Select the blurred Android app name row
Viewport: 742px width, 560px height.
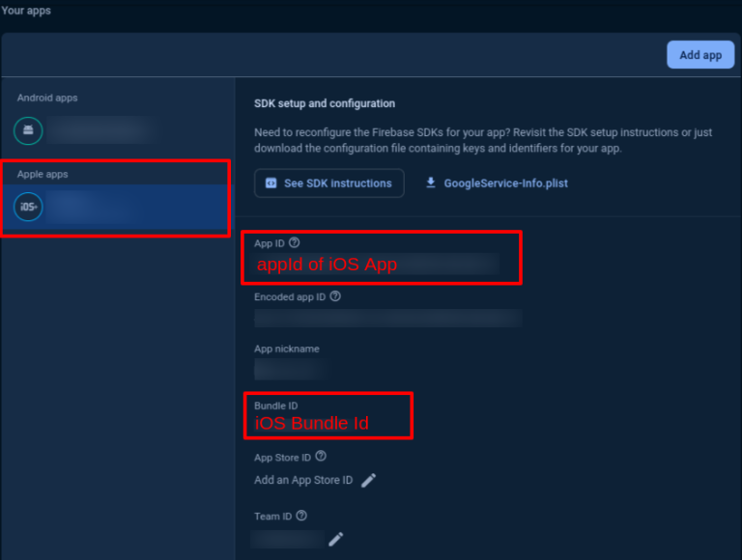point(101,130)
